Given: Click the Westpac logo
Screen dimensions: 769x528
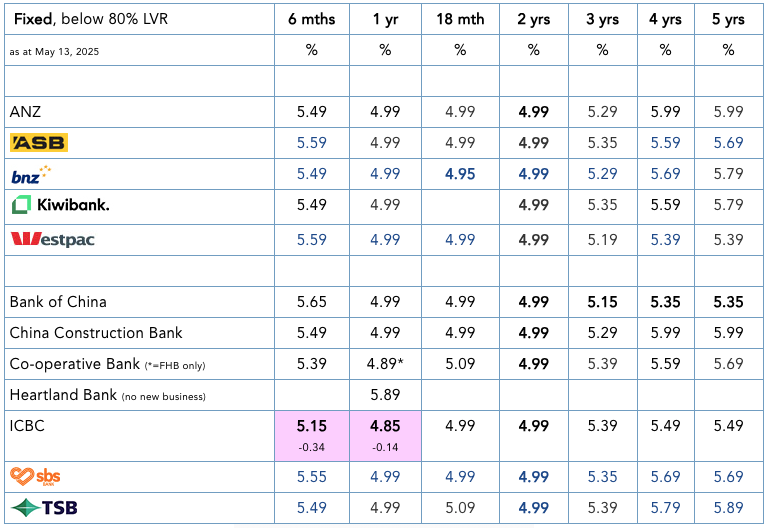Looking at the screenshot, I should click(52, 240).
